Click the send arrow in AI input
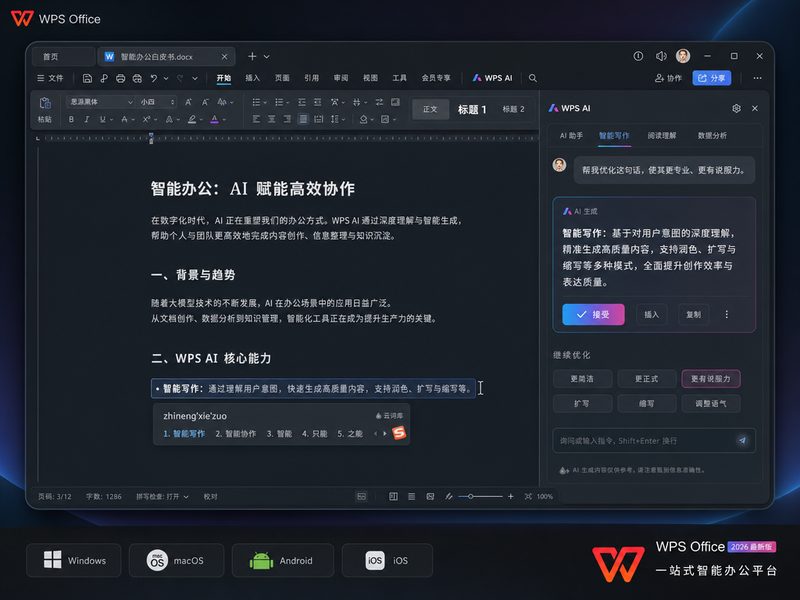Image resolution: width=800 pixels, height=600 pixels. (x=742, y=440)
